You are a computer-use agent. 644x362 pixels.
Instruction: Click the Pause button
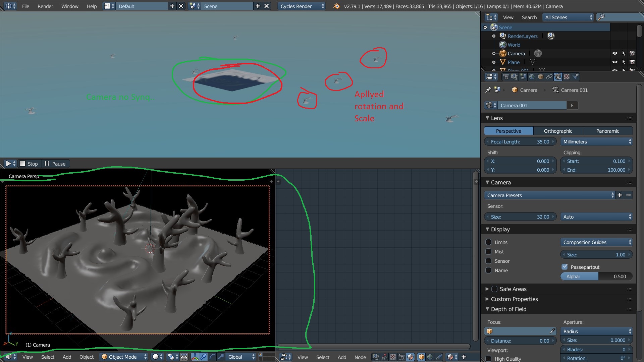55,164
